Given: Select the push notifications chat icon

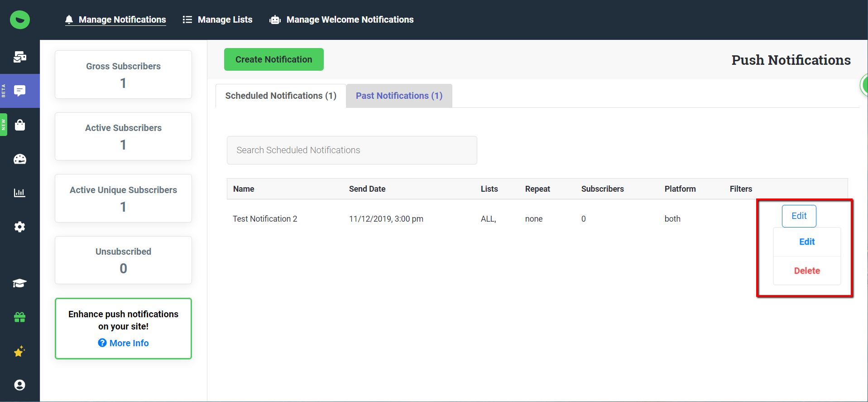Looking at the screenshot, I should (x=20, y=91).
